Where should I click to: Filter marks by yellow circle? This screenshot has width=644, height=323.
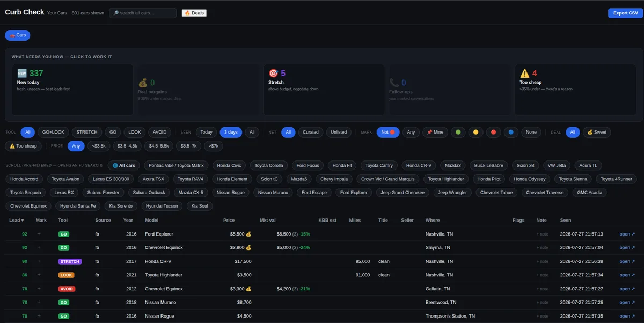[x=475, y=132]
